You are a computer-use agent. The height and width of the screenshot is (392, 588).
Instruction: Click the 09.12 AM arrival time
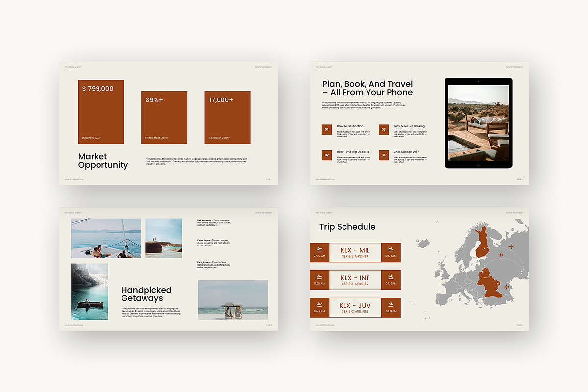click(391, 256)
